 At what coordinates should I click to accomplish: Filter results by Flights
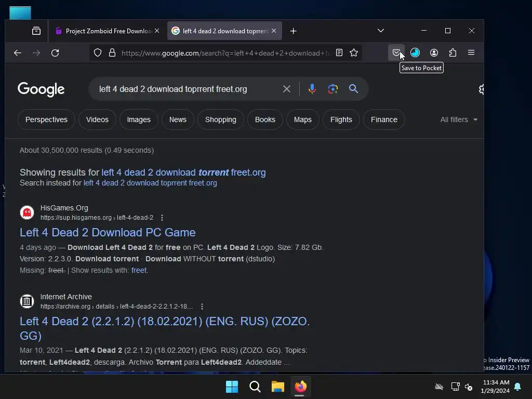coord(341,119)
